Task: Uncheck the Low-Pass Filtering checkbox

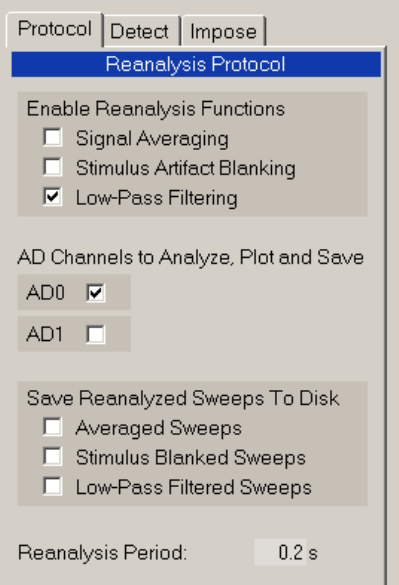Action: click(53, 197)
